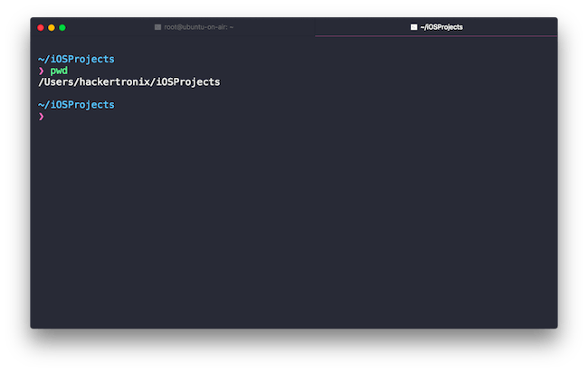The image size is (588, 372).
Task: Click the /Users/hackertronix/iOSProjects output line
Action: (x=129, y=81)
